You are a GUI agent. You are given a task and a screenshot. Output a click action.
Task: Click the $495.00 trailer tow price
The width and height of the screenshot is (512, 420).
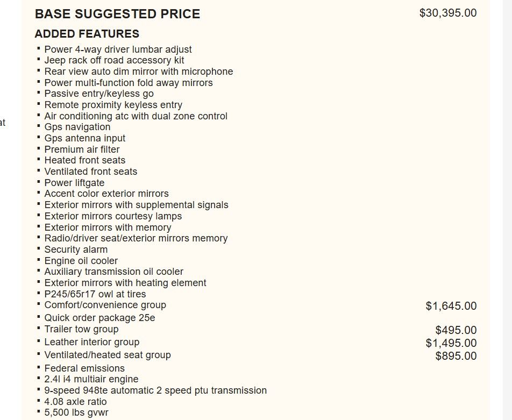coord(456,330)
